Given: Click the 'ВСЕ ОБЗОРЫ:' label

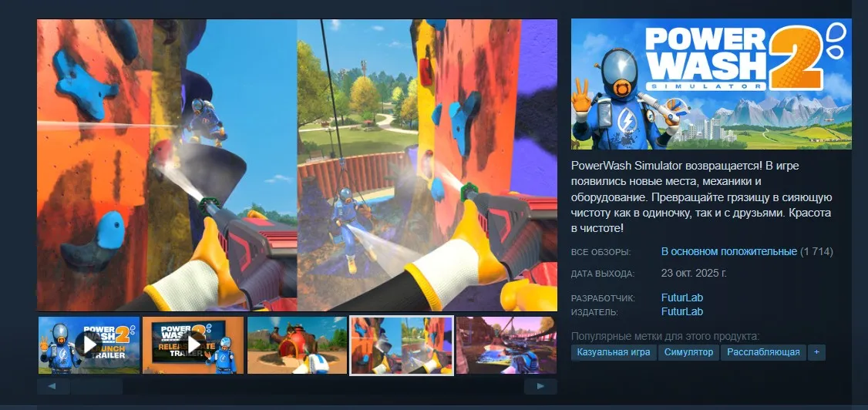Looking at the screenshot, I should point(601,252).
